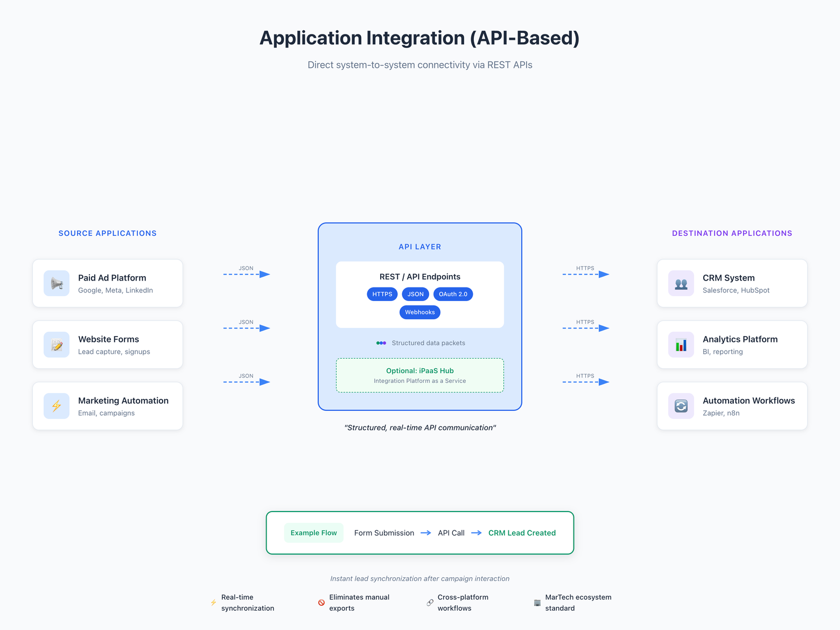Expand the Optional iPaaS Hub section
This screenshot has width=840, height=630.
[419, 375]
